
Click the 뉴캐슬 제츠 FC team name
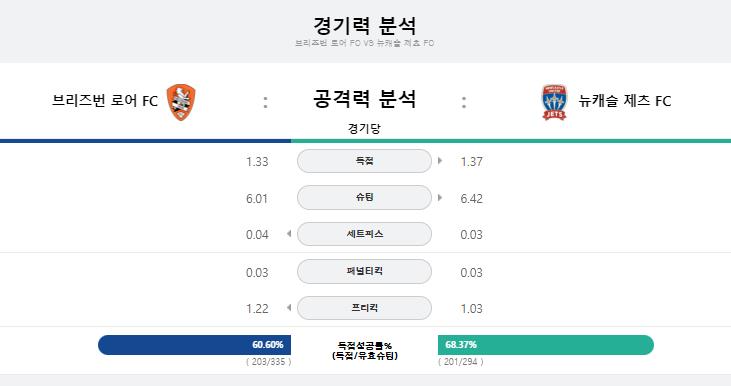tap(625, 101)
